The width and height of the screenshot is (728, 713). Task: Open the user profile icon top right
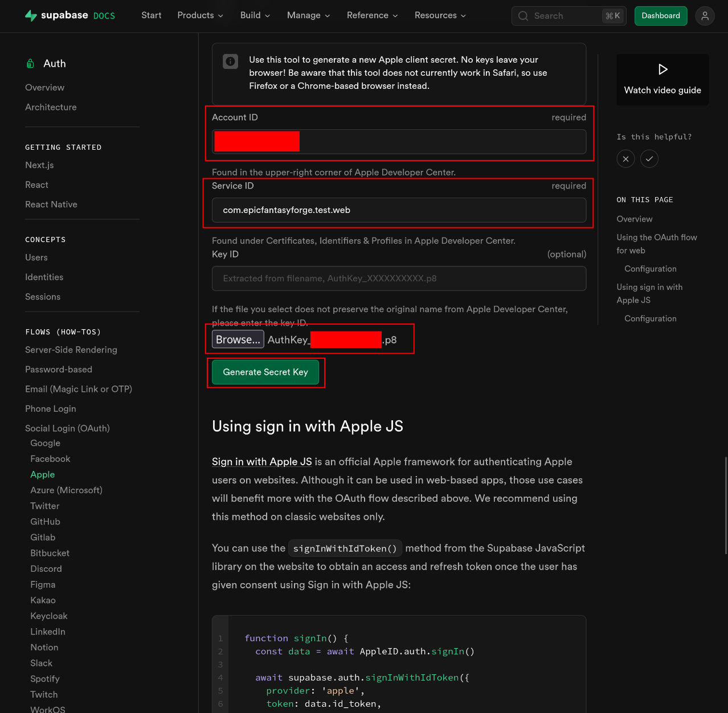tap(705, 15)
